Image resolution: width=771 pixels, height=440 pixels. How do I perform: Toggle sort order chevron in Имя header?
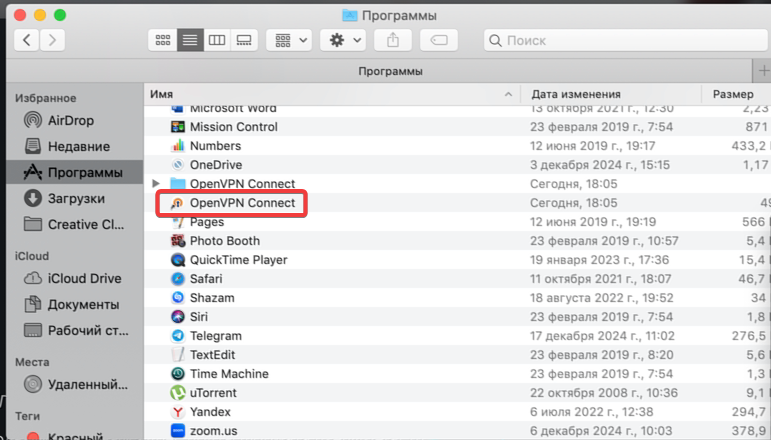point(508,94)
